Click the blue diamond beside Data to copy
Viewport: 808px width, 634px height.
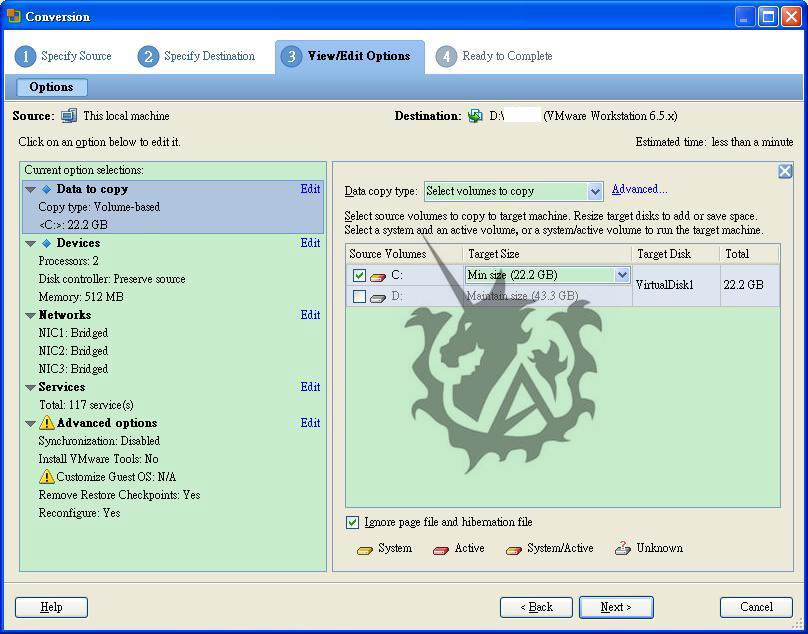click(46, 190)
